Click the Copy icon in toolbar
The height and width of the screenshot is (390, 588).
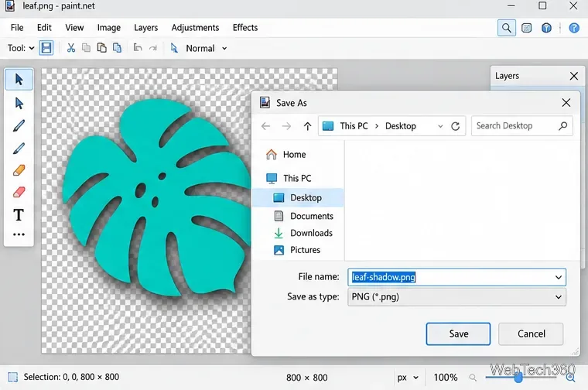[x=86, y=48]
